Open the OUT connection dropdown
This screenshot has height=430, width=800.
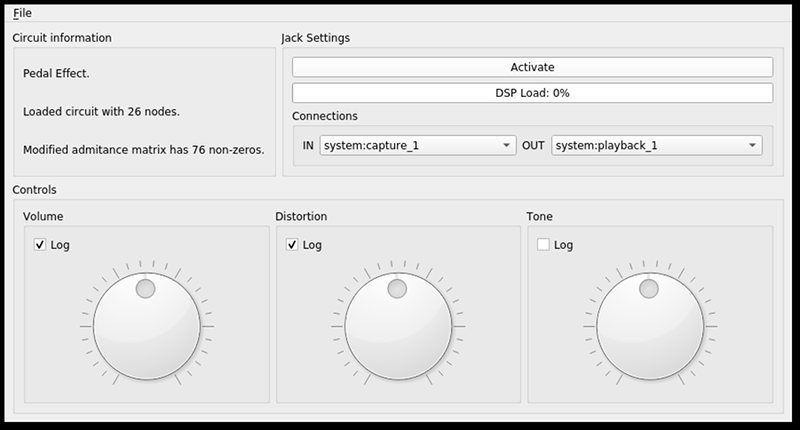tap(656, 145)
